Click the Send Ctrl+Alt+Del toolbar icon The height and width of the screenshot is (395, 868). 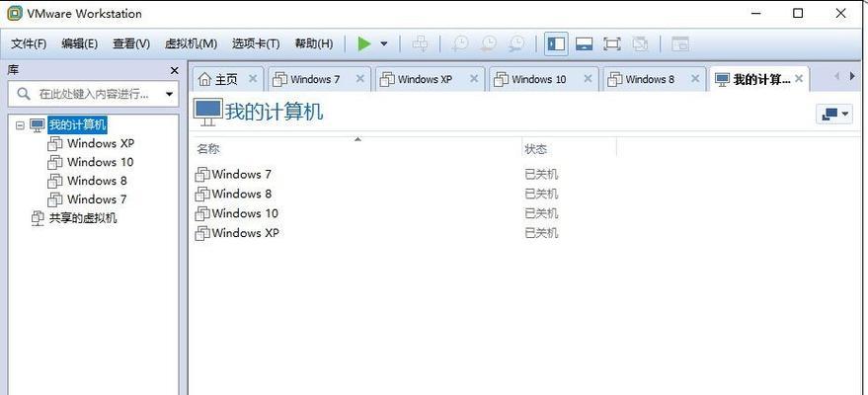click(x=420, y=43)
